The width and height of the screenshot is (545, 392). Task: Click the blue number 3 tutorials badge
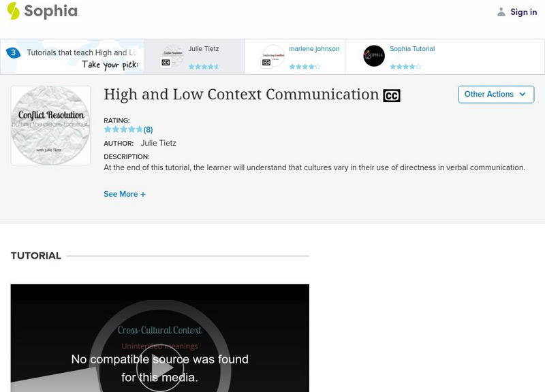(13, 53)
